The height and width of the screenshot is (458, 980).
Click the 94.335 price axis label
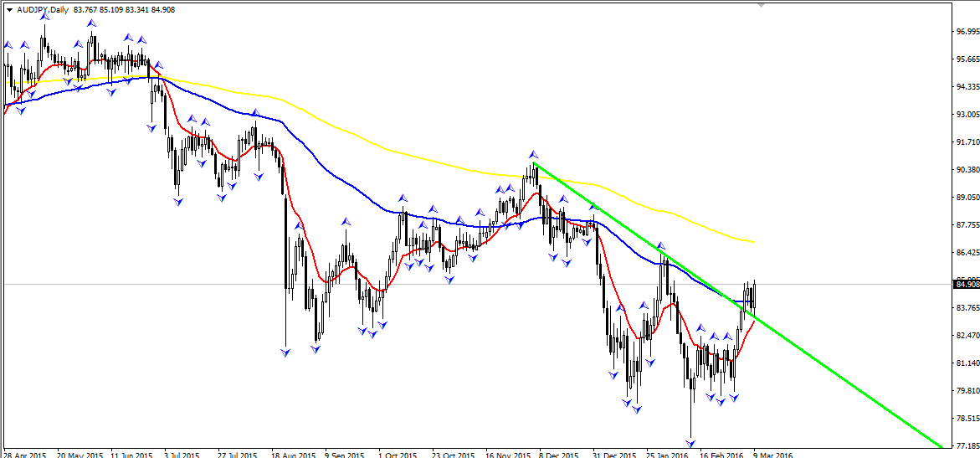click(967, 86)
